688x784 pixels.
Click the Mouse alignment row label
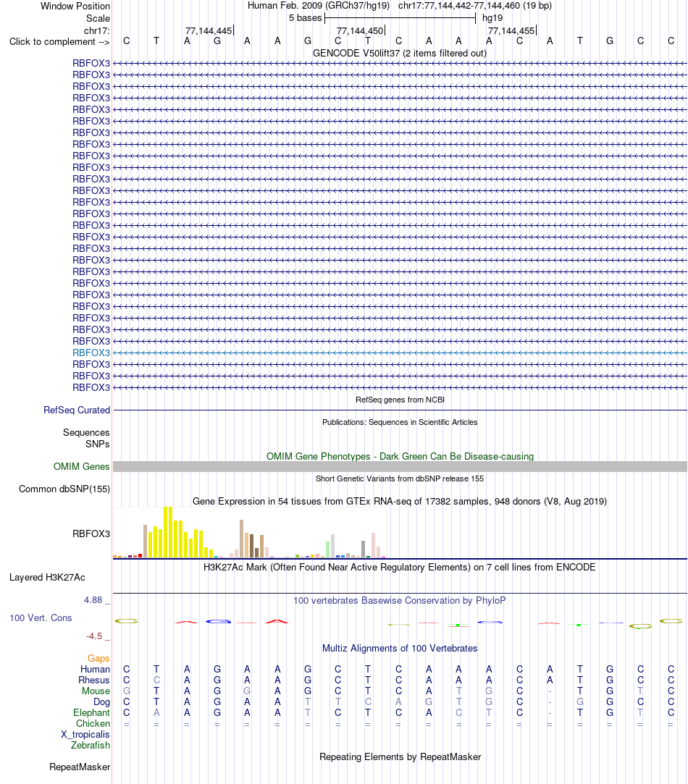pyautogui.click(x=96, y=691)
